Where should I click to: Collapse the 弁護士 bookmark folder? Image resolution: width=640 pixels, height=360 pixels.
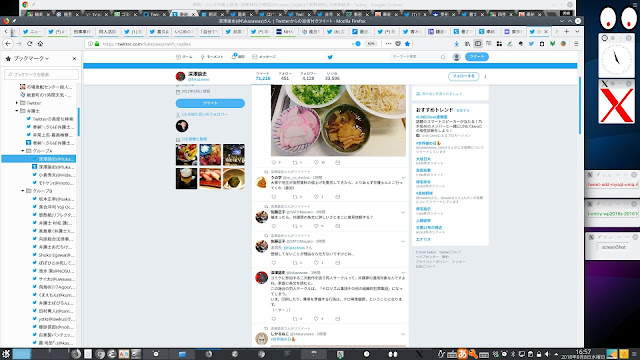(x=17, y=111)
